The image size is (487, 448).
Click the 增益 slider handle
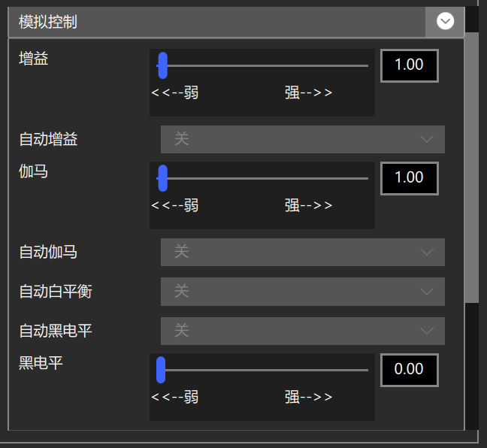(162, 65)
